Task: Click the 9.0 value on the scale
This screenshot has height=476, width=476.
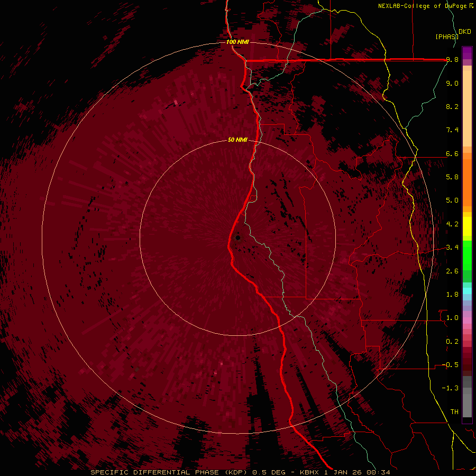Action: [x=452, y=84]
